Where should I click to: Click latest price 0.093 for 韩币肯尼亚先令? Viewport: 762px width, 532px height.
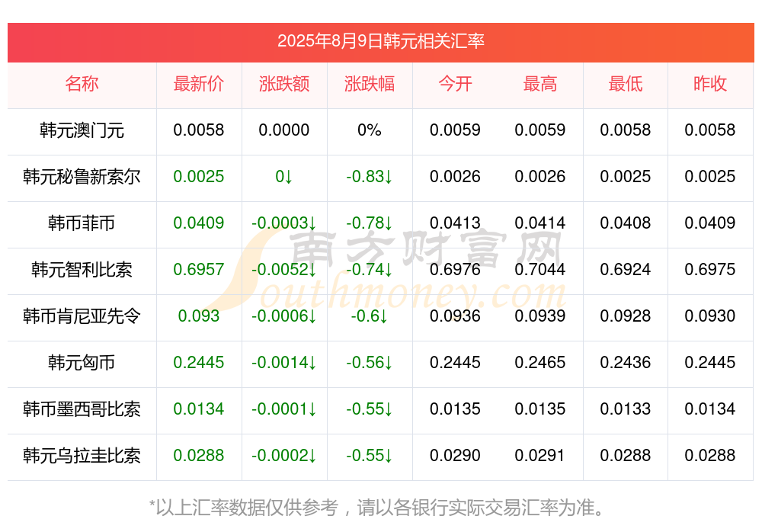199,316
